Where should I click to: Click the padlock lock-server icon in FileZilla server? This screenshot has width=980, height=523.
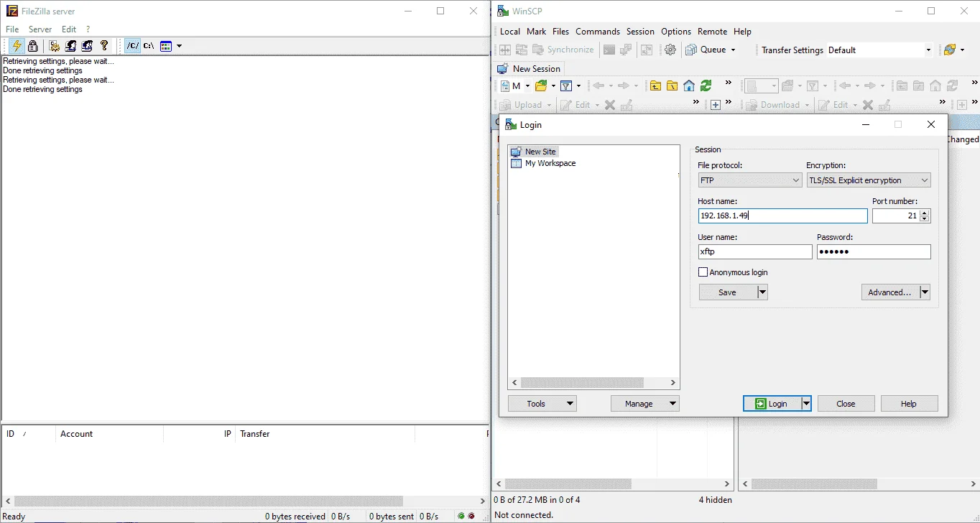pos(32,46)
